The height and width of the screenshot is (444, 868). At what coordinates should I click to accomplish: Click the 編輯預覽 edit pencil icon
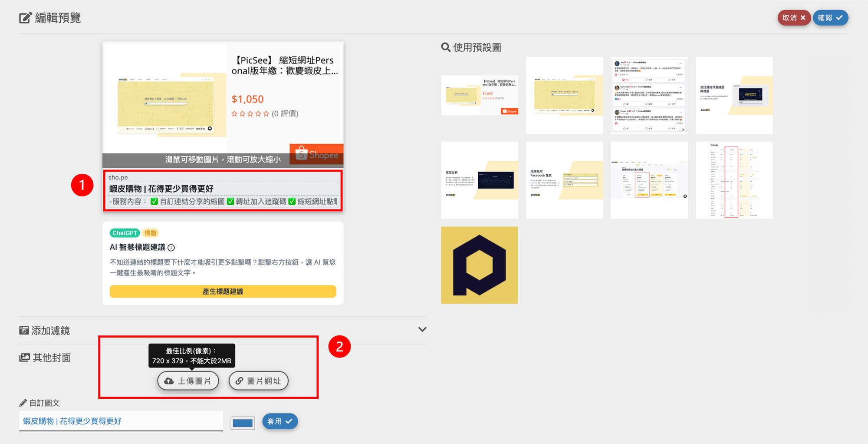26,18
